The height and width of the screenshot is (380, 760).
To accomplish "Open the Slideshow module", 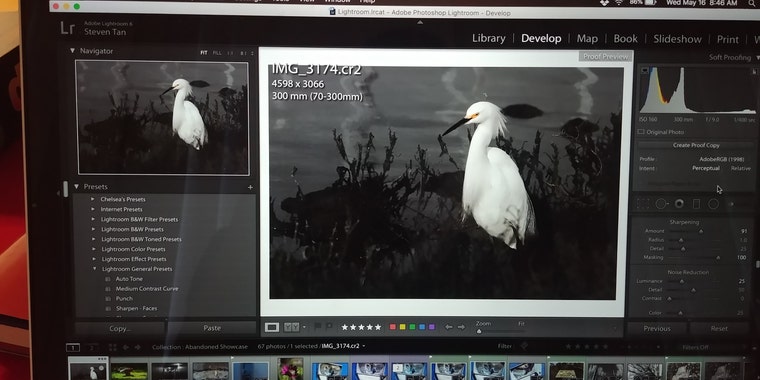I will tap(677, 39).
